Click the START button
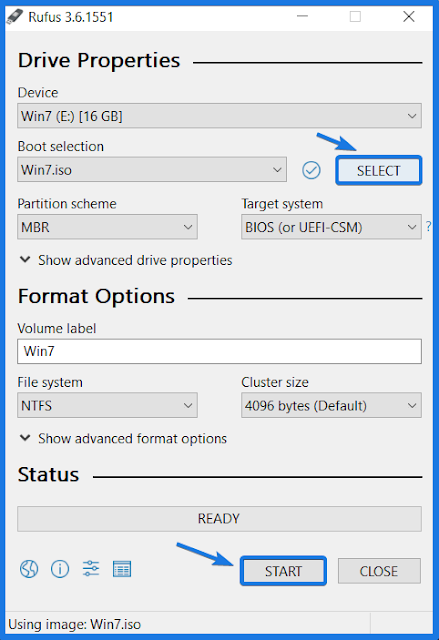Viewport: 439px width, 640px height. [283, 571]
